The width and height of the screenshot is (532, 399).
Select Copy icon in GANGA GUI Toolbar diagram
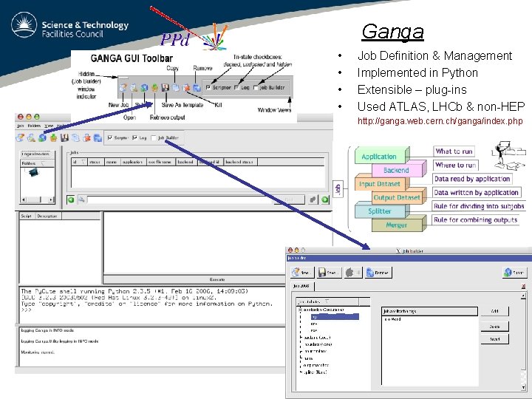(x=176, y=87)
